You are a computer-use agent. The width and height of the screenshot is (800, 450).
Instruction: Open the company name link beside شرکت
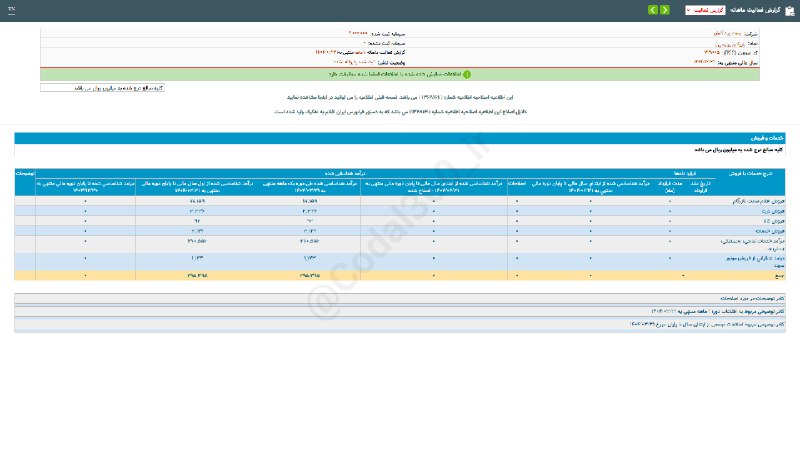[728, 33]
